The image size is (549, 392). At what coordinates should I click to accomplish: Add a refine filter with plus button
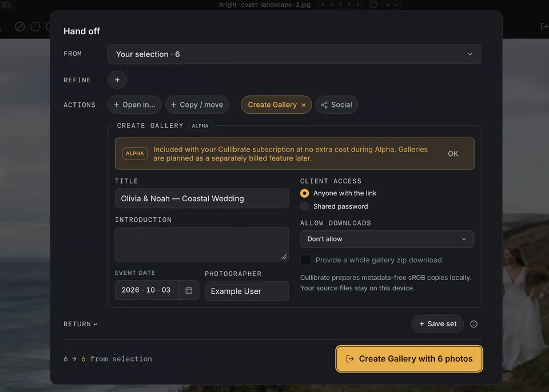[x=117, y=80]
